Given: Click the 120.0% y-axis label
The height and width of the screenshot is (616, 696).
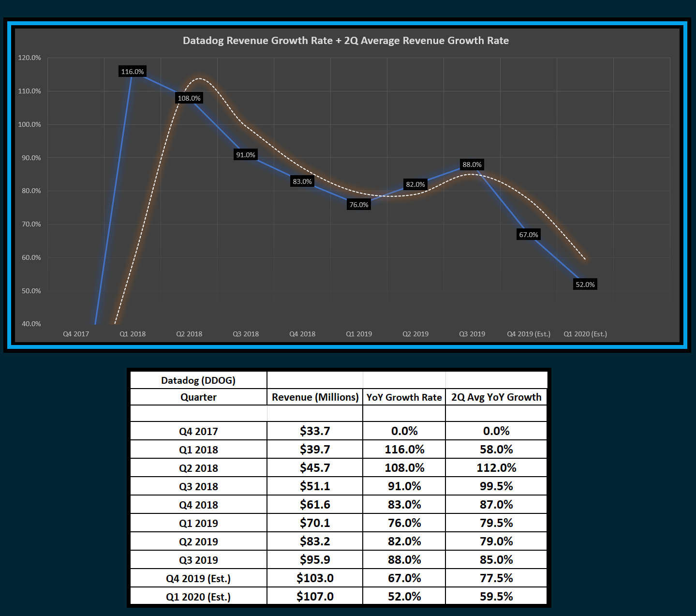Looking at the screenshot, I should pos(30,58).
